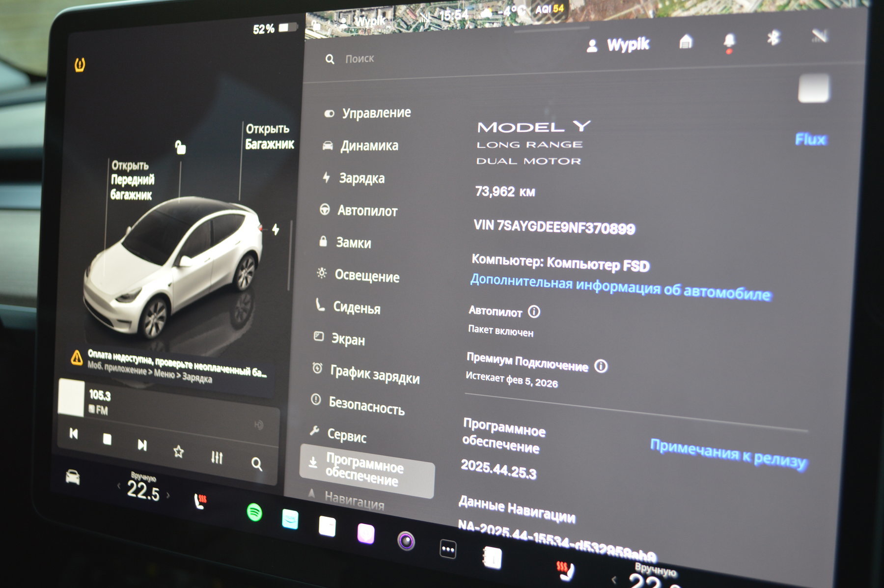Expand all apps with three-dots button
Image resolution: width=884 pixels, height=588 pixels.
(x=448, y=549)
